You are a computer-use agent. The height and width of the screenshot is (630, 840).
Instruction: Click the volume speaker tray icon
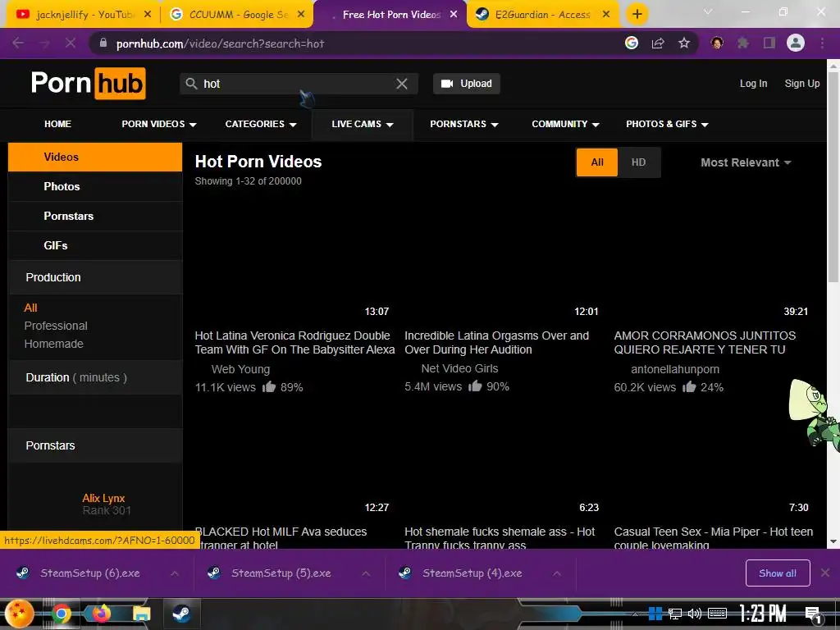pos(695,614)
